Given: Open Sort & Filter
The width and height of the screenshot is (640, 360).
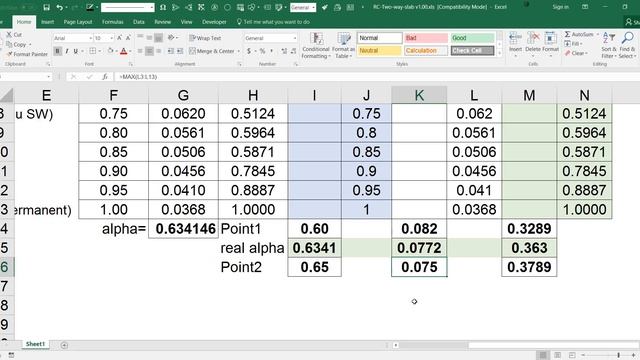Looking at the screenshot, I should click(609, 45).
